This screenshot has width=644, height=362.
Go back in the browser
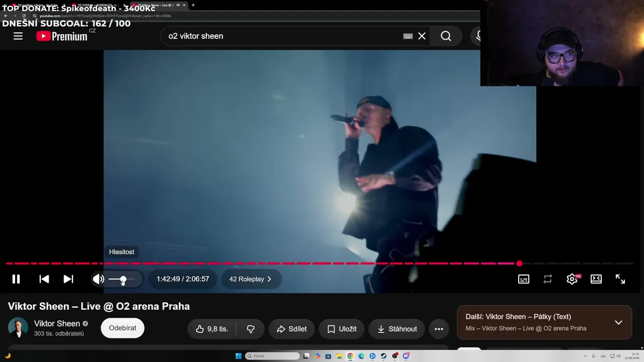click(6, 16)
